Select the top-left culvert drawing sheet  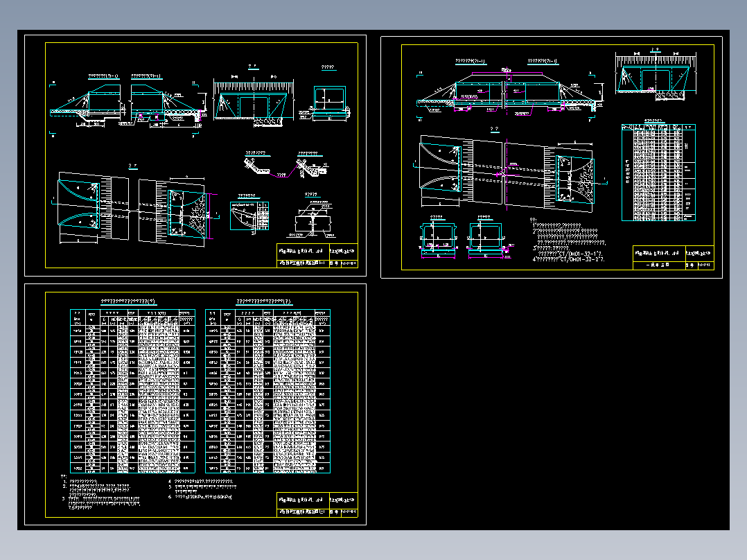pos(195,155)
